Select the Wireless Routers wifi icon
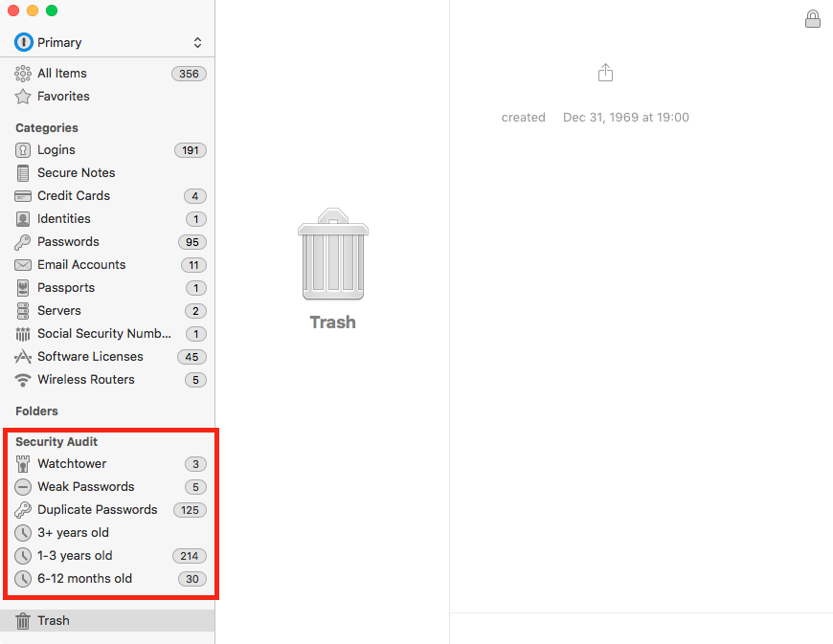 [x=23, y=380]
